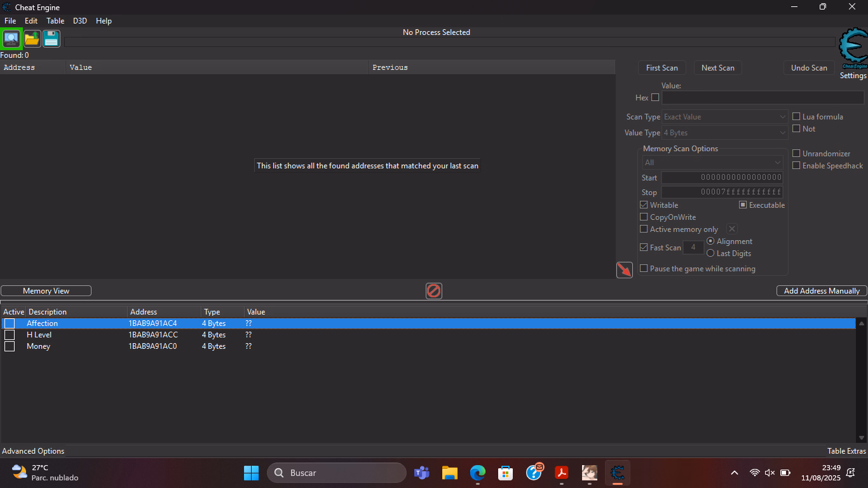Click the Memory View button

(46, 291)
